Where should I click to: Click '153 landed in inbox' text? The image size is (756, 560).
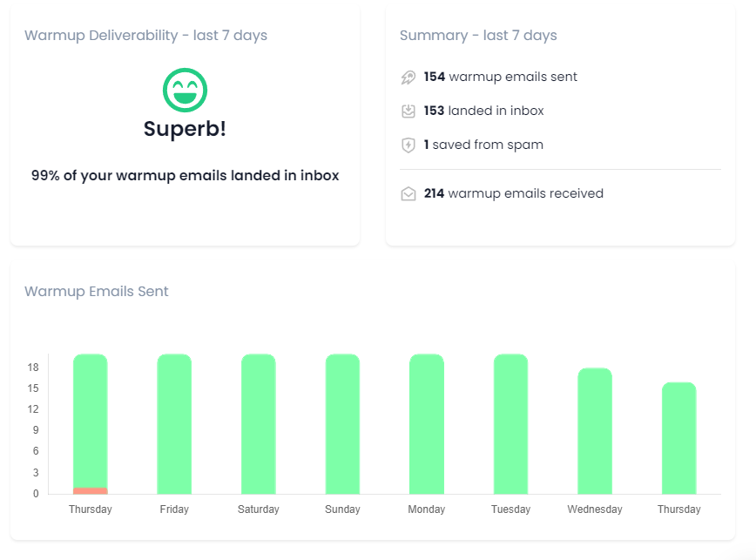(483, 111)
